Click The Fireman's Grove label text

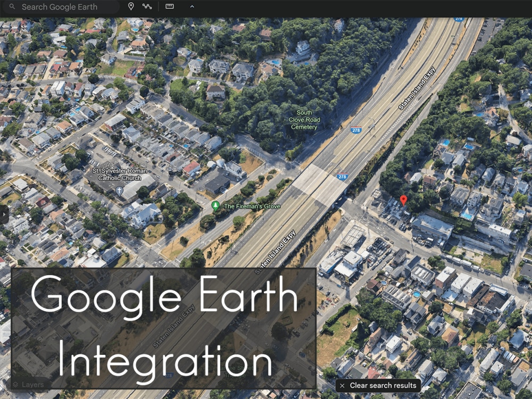[252, 206]
